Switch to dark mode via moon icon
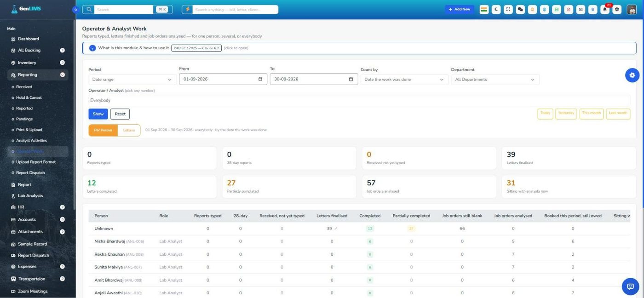This screenshot has height=298, width=644. click(x=496, y=9)
